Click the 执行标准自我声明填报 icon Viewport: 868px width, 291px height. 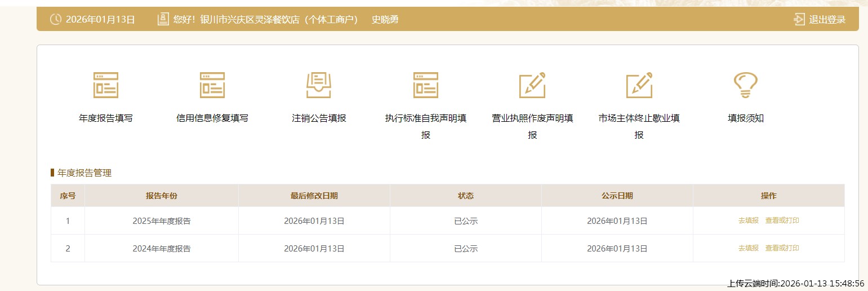pos(425,85)
